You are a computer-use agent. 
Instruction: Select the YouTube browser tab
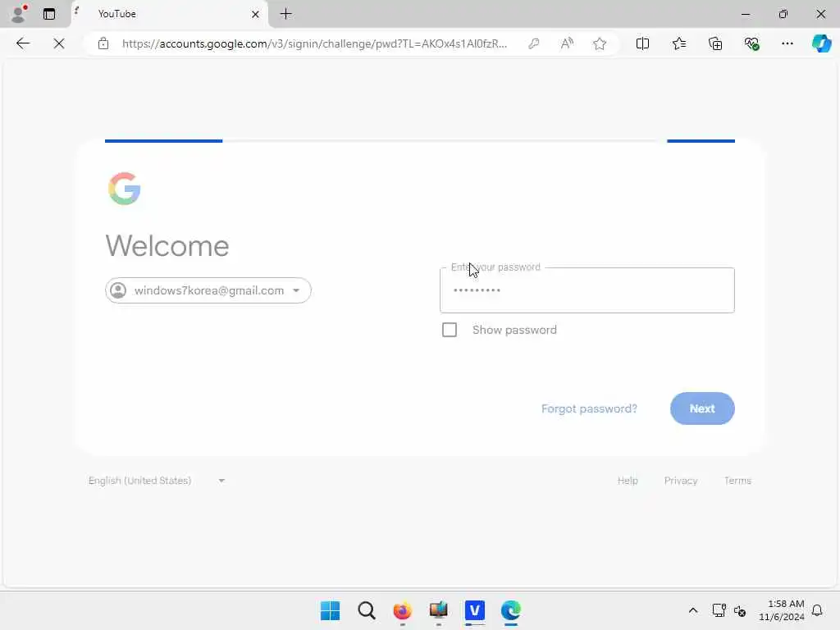point(169,14)
